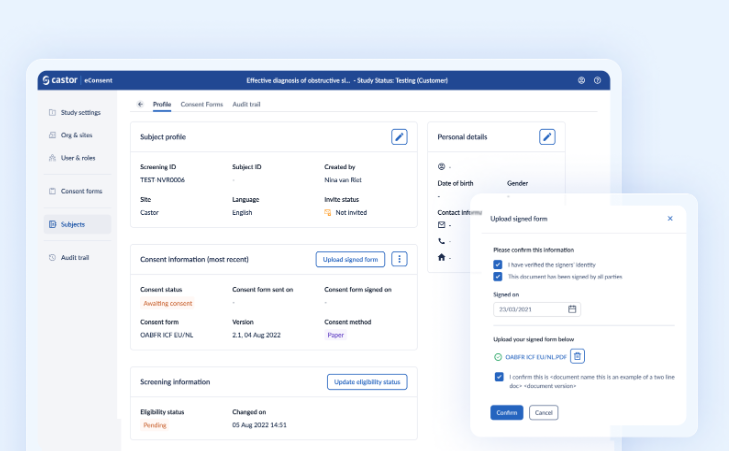The image size is (729, 451).
Task: Uncheck document signed by all parties checkbox
Action: [498, 276]
